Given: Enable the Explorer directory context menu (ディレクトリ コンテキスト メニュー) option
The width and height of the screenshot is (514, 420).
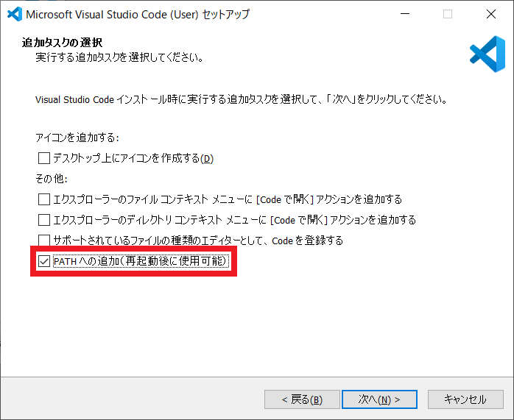Looking at the screenshot, I should (44, 220).
